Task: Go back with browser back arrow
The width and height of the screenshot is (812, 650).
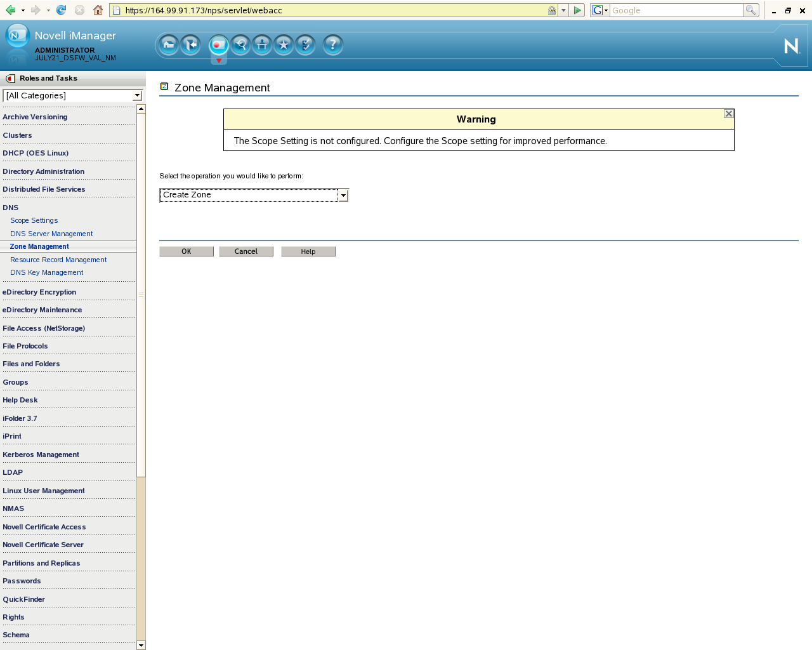Action: pyautogui.click(x=10, y=10)
